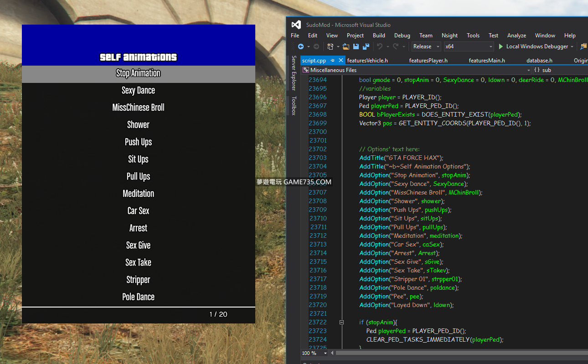Click the Navigate Backward arrow icon
Screen dimensions: 588x364
tap(301, 46)
